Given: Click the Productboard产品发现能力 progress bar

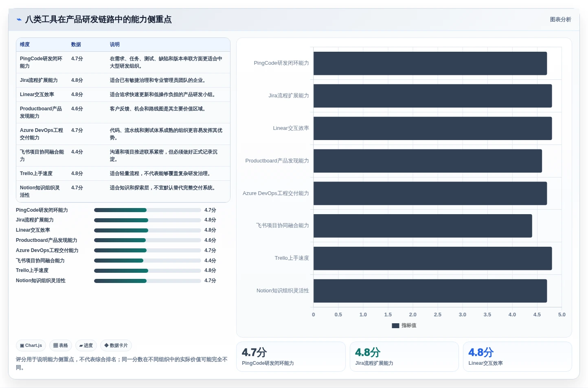Looking at the screenshot, I should point(147,240).
